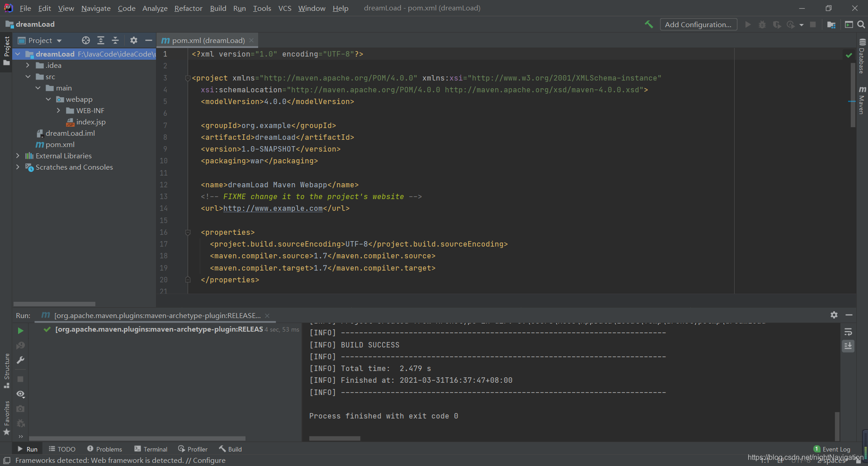868x466 pixels.
Task: Click the wrench icon in Run panel
Action: (x=20, y=360)
